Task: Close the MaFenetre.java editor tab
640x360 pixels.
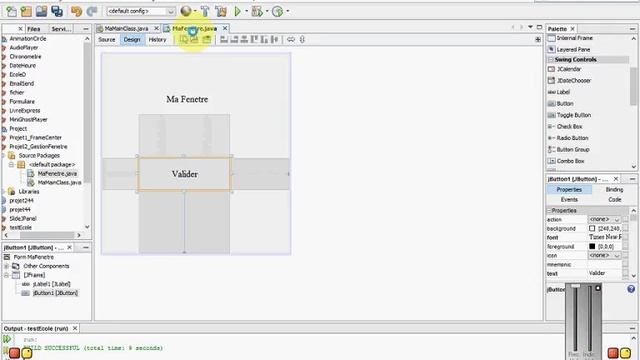Action: [225, 29]
